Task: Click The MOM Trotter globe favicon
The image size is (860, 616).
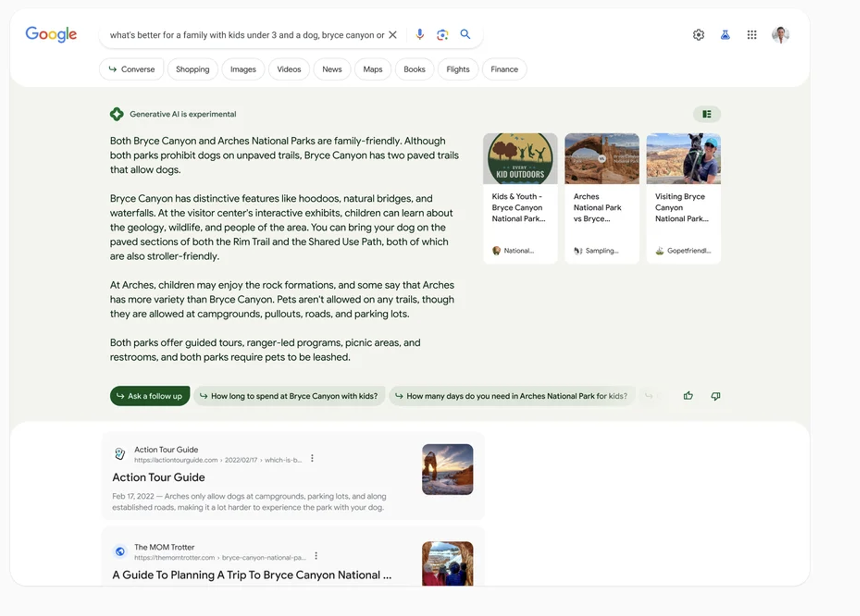Action: coord(120,551)
